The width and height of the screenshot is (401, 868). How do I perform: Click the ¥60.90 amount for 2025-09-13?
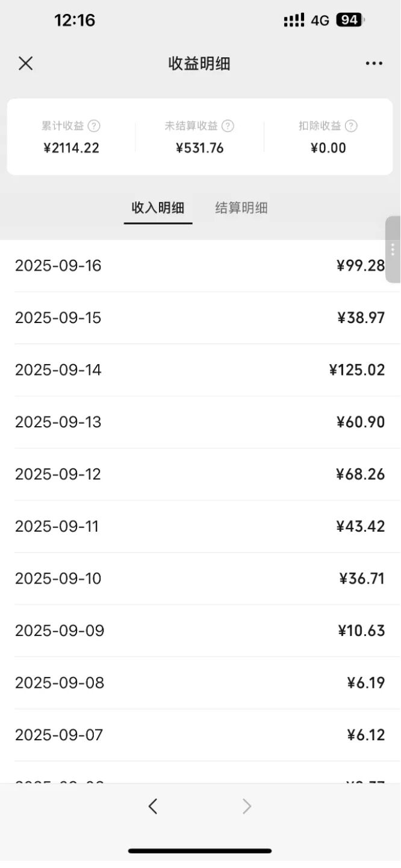click(361, 422)
